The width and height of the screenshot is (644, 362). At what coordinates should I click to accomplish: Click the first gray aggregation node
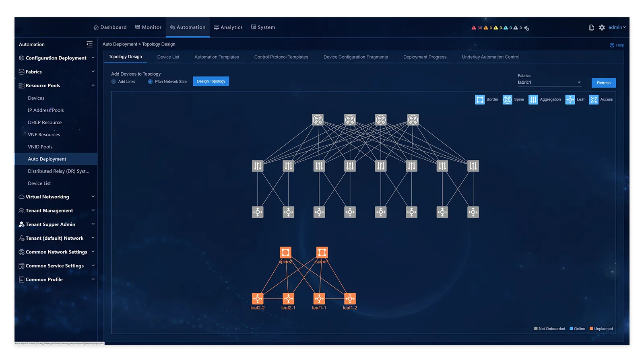click(258, 166)
